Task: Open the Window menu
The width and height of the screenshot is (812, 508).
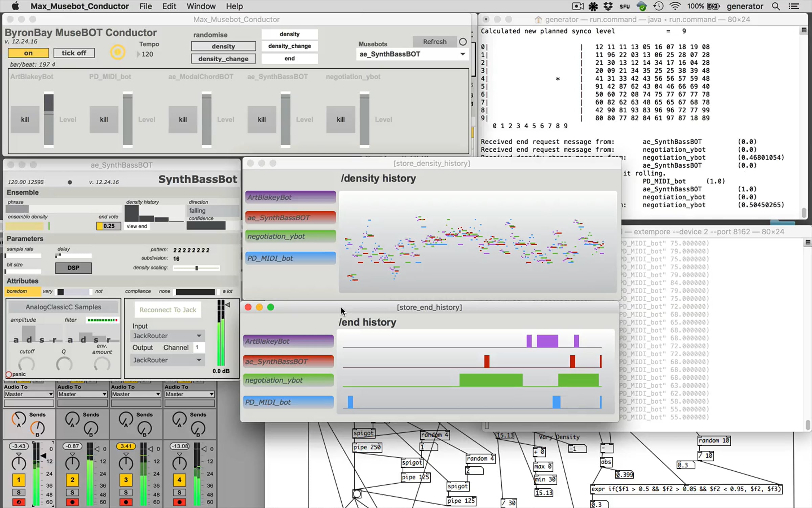Action: point(201,6)
